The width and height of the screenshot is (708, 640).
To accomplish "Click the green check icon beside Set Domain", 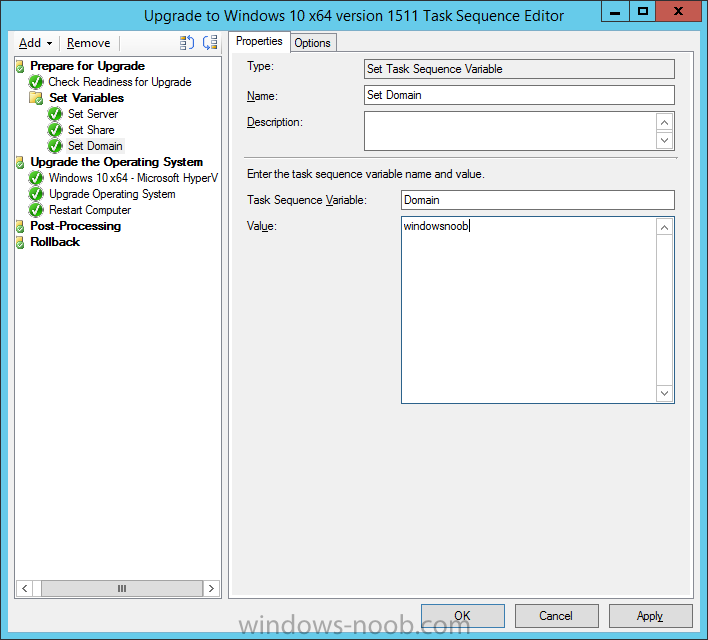I will (55, 146).
